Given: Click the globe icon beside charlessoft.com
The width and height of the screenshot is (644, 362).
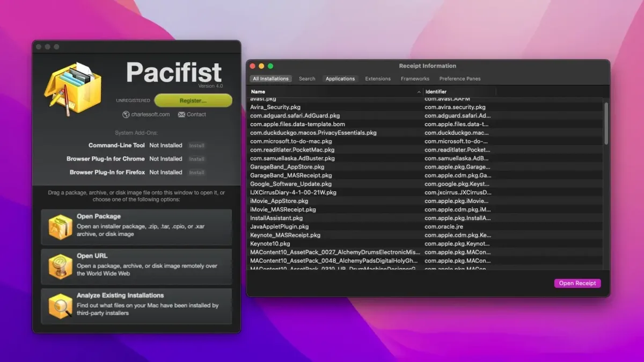Looking at the screenshot, I should pos(126,114).
